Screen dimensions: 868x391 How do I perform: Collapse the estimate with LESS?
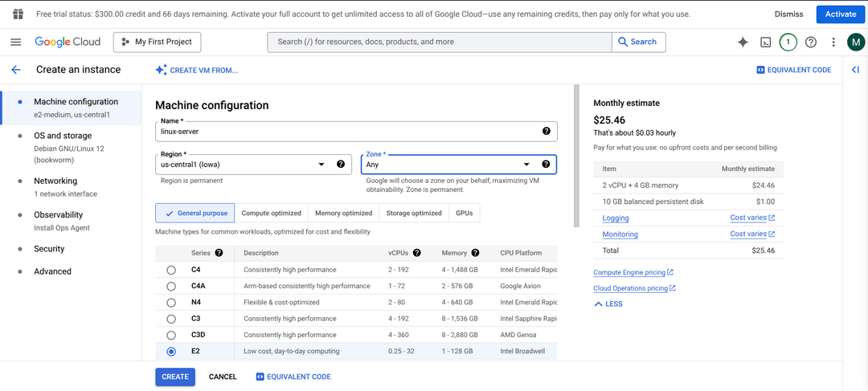pos(608,303)
